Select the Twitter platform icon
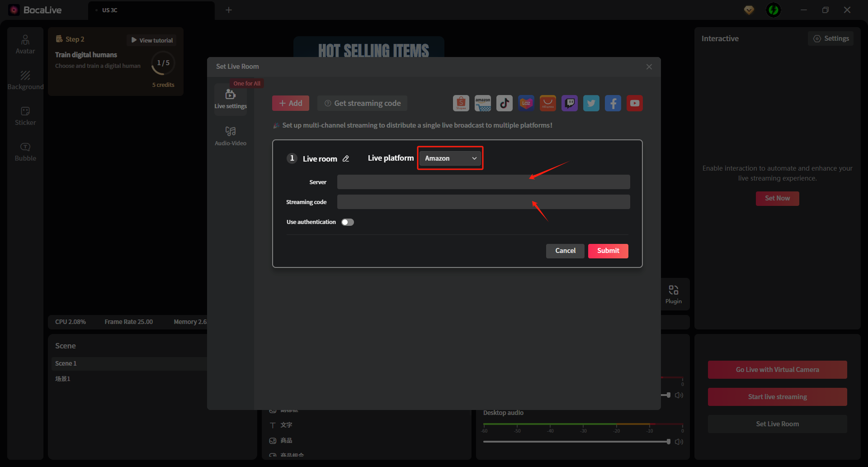The height and width of the screenshot is (467, 868). 591,103
